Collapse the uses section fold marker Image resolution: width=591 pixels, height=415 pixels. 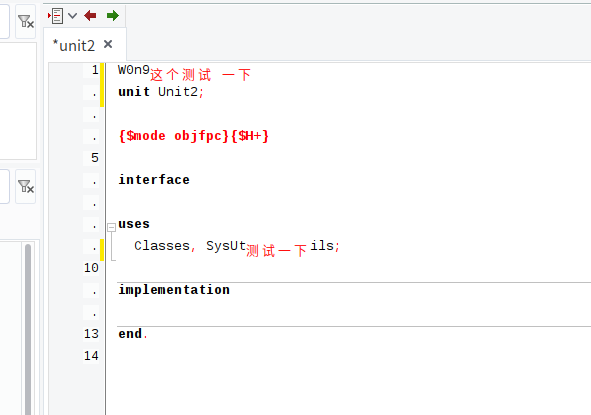(111, 227)
